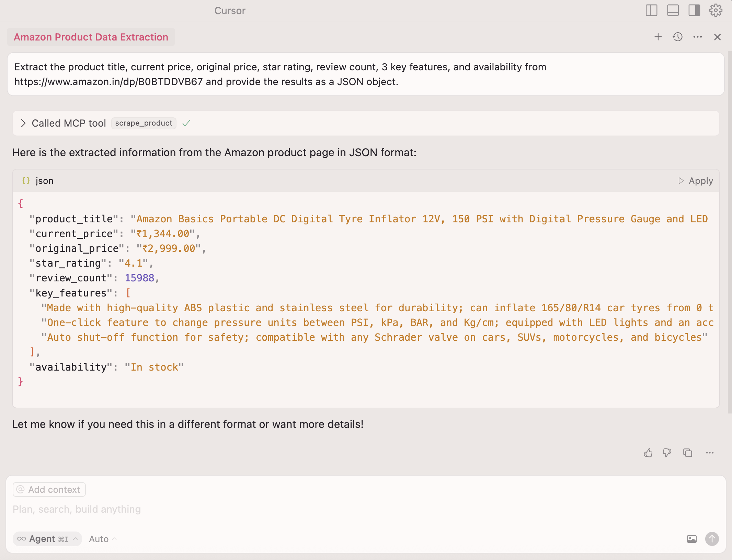Click the "In stock" availability value
The image size is (732, 560).
point(154,367)
